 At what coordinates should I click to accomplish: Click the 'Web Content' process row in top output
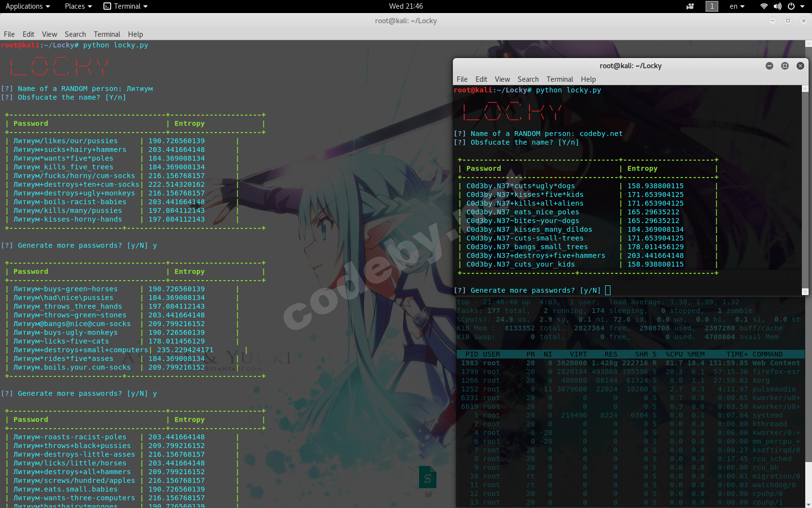pyautogui.click(x=630, y=363)
